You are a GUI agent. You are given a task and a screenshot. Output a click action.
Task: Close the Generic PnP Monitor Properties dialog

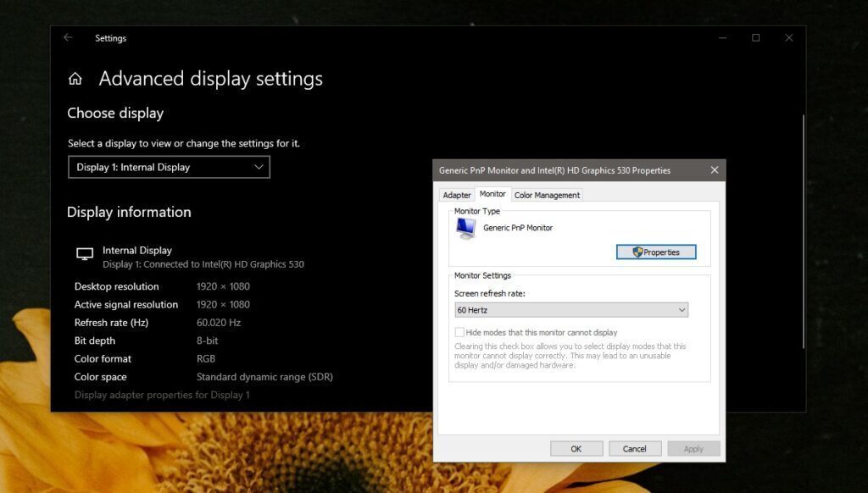715,169
